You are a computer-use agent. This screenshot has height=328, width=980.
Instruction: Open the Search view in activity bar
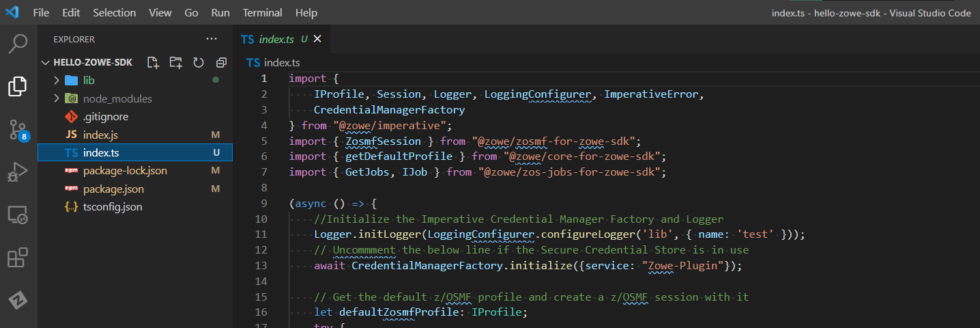[18, 44]
